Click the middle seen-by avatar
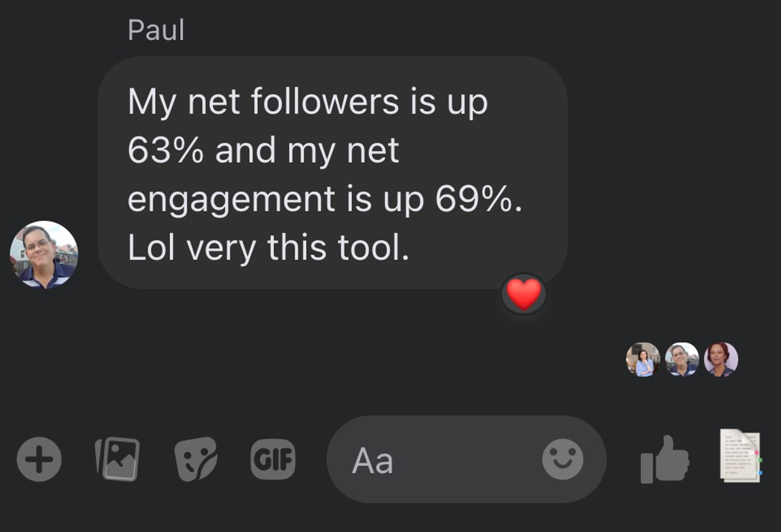Viewport: 781px width, 532px height. click(682, 359)
